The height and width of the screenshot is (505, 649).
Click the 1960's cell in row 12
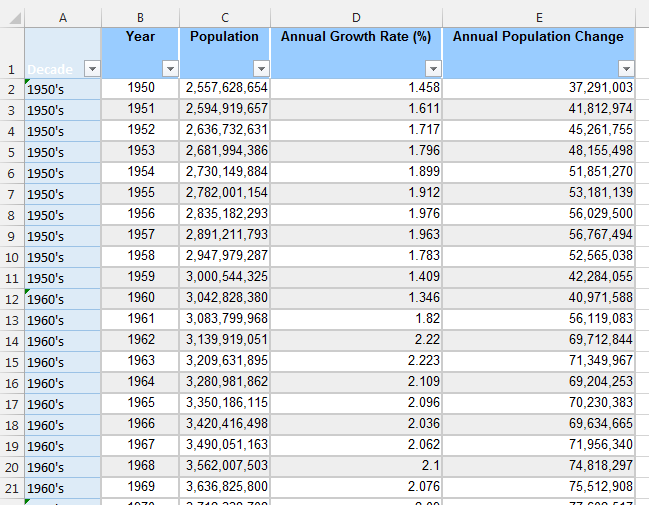[x=62, y=299]
